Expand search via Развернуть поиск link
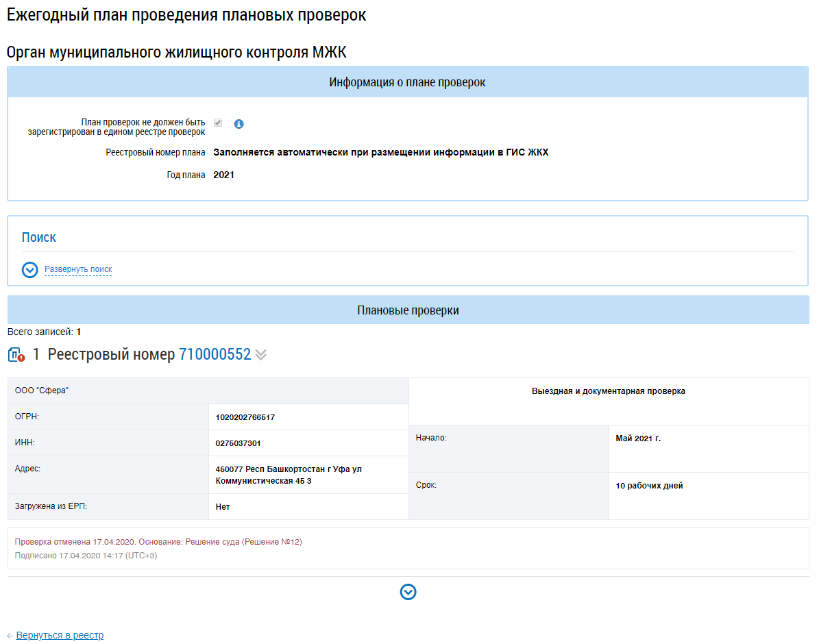Image resolution: width=819 pixels, height=644 pixels. [x=78, y=269]
